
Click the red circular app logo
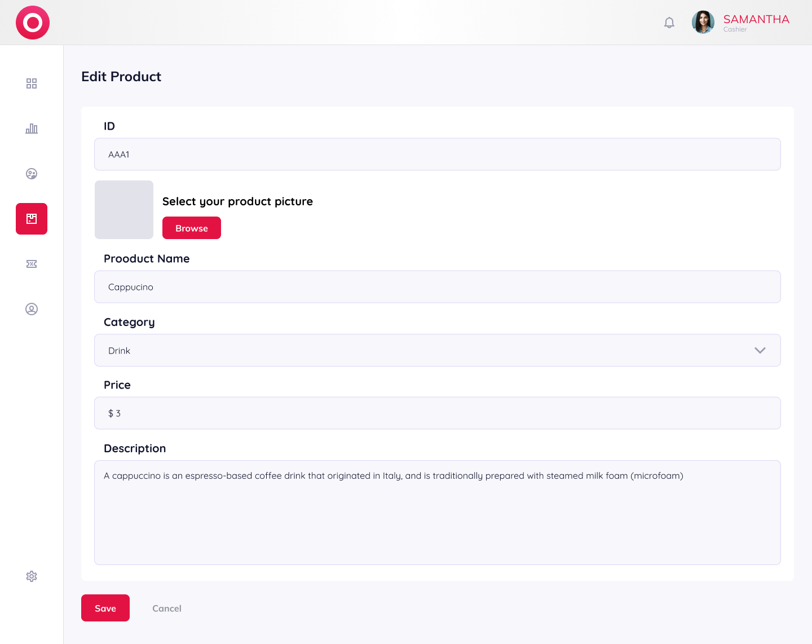click(33, 23)
